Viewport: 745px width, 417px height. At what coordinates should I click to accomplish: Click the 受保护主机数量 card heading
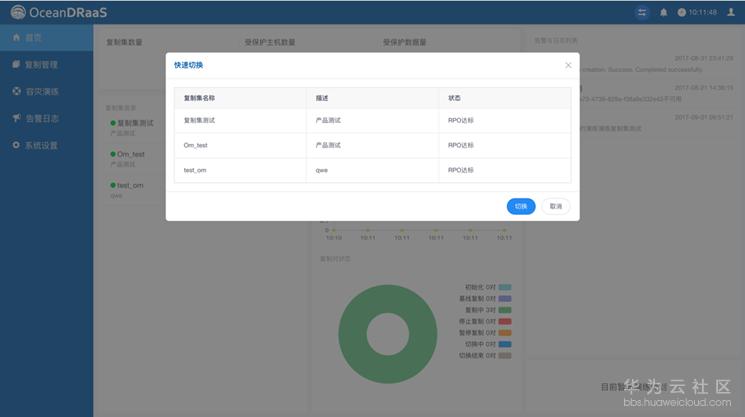click(270, 42)
